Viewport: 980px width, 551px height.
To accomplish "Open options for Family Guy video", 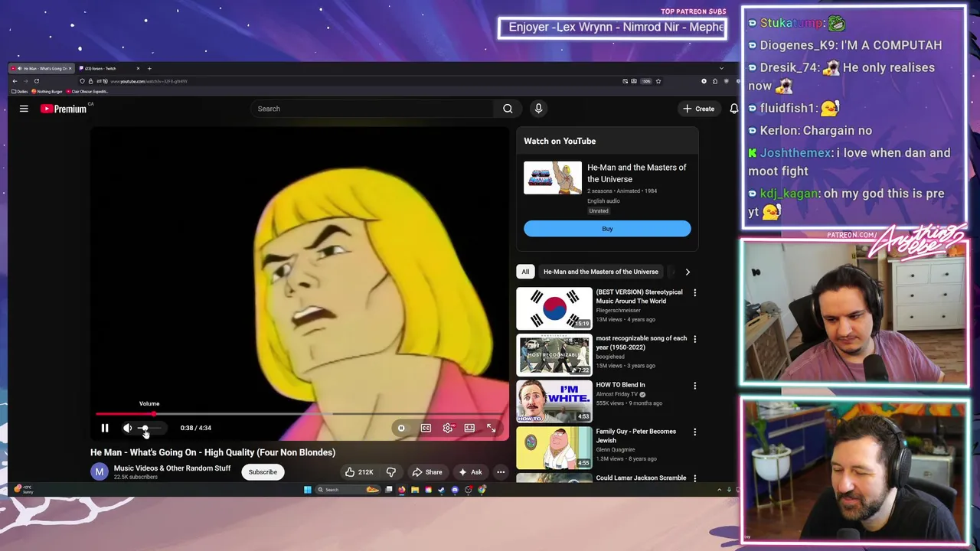I will pyautogui.click(x=694, y=432).
